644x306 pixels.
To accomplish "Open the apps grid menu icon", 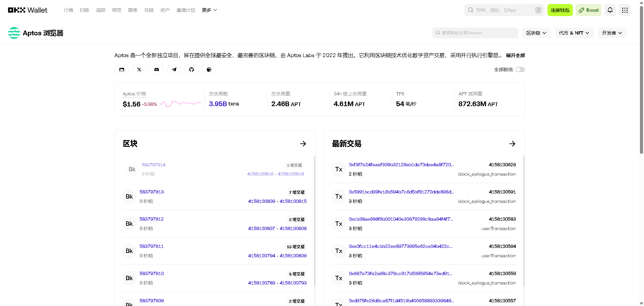I will tap(625, 10).
